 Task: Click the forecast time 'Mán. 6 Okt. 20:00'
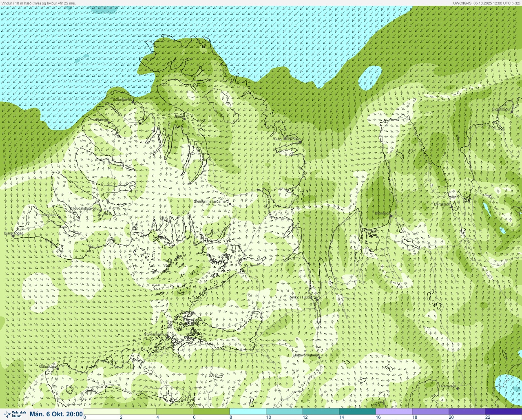click(x=56, y=414)
